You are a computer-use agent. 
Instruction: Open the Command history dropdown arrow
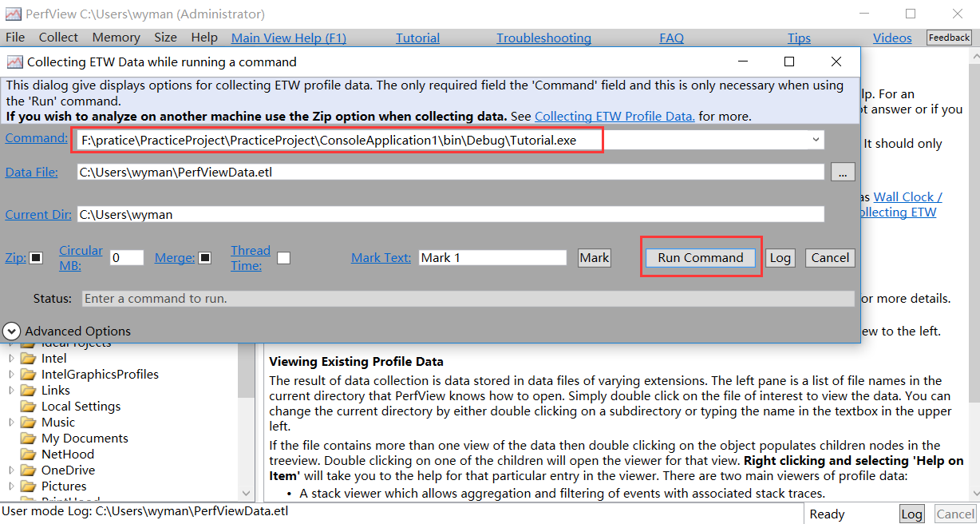coord(816,140)
